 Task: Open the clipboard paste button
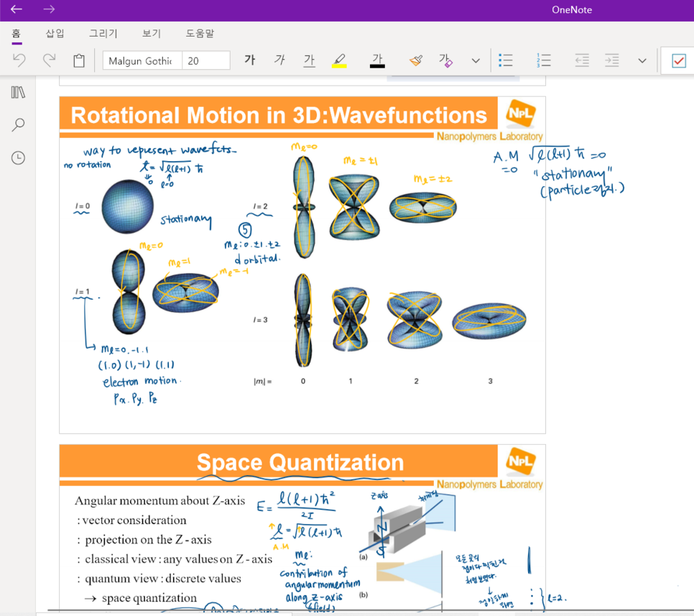(79, 60)
